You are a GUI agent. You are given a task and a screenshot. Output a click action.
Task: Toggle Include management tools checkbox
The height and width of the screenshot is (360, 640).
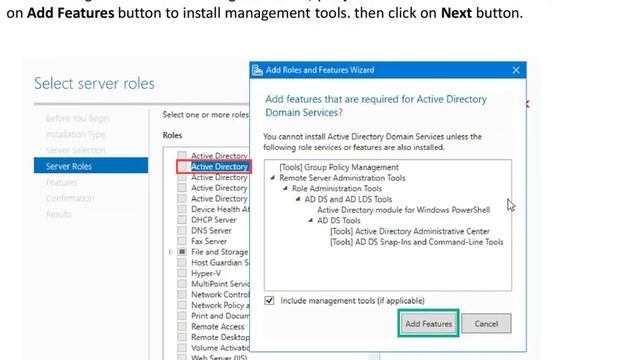pos(269,301)
